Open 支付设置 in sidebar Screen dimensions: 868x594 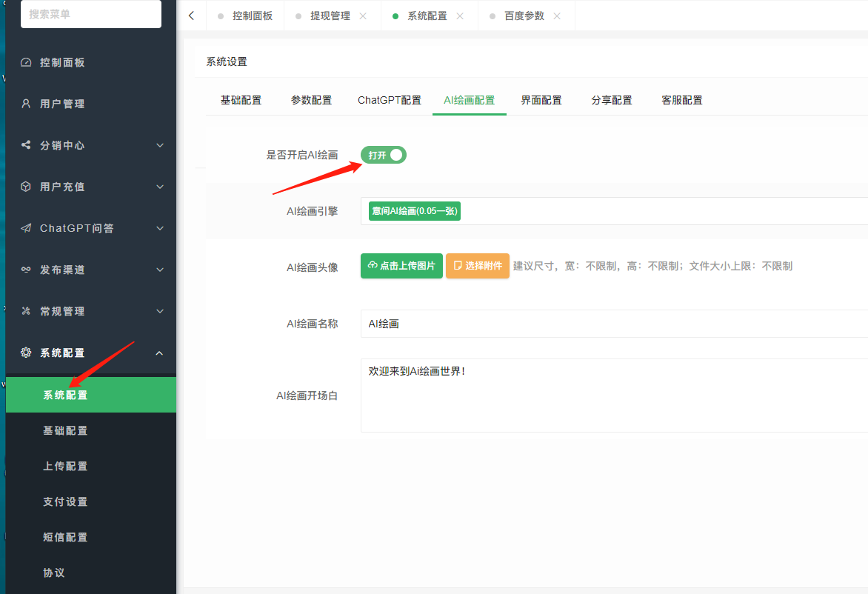[91, 501]
